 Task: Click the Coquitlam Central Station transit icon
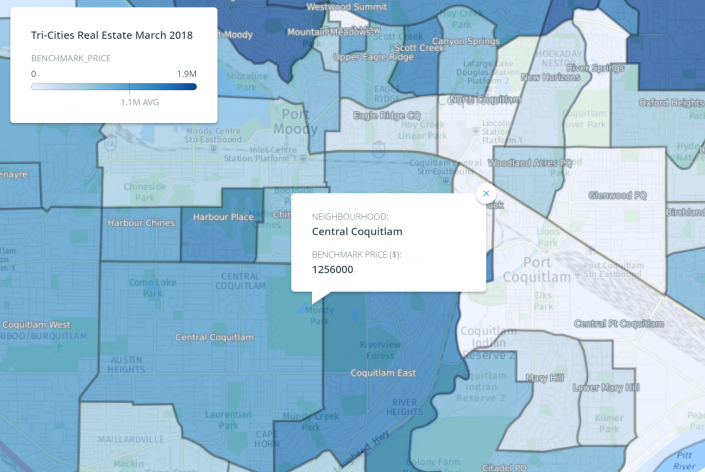click(x=446, y=181)
